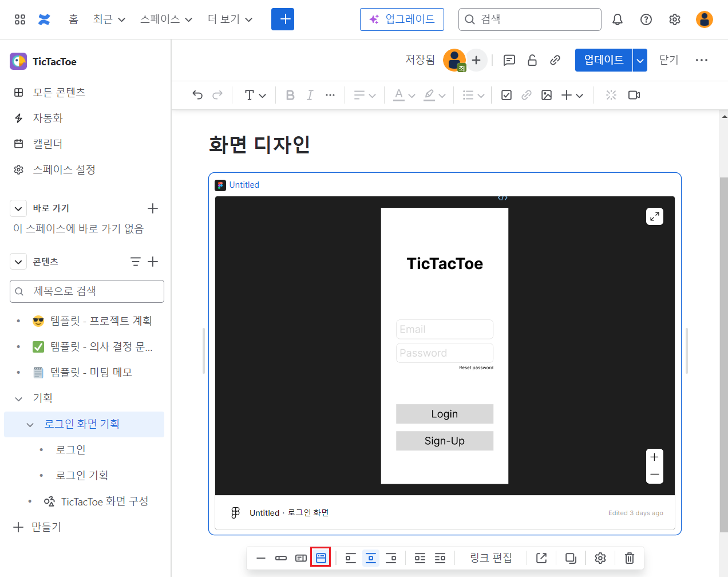Display the link as inline
The image size is (728, 577).
[x=281, y=558]
